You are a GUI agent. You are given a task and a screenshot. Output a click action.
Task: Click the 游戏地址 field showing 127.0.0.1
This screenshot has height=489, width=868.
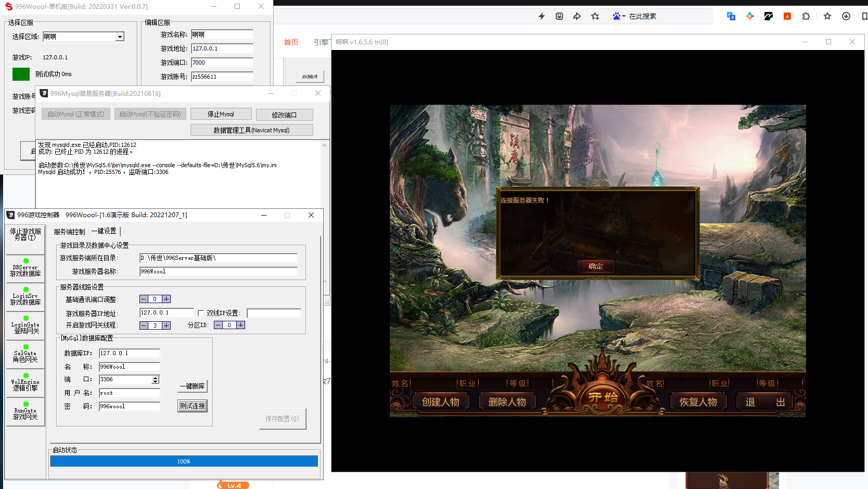[x=222, y=48]
